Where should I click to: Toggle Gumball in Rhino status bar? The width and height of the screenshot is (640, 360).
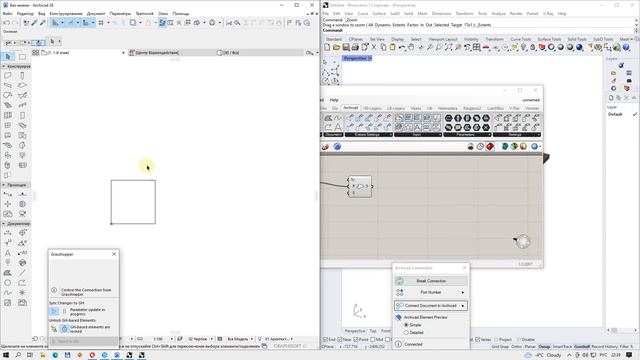click(582, 347)
